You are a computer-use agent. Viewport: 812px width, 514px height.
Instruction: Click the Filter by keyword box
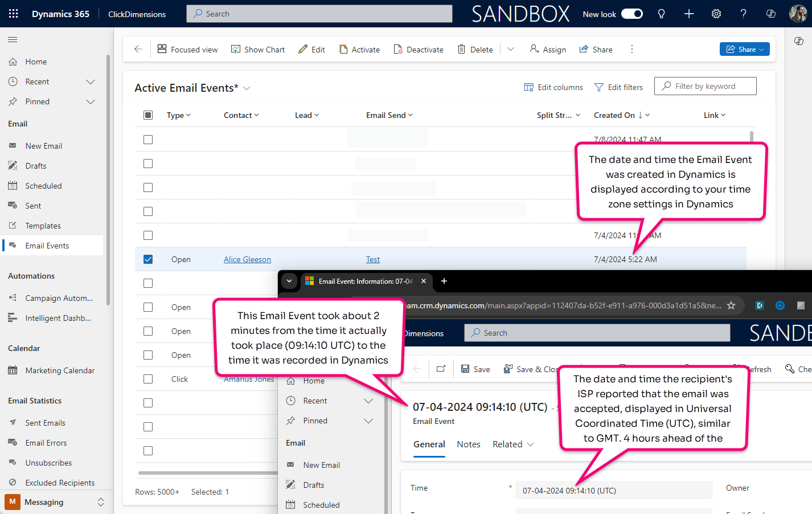(705, 86)
